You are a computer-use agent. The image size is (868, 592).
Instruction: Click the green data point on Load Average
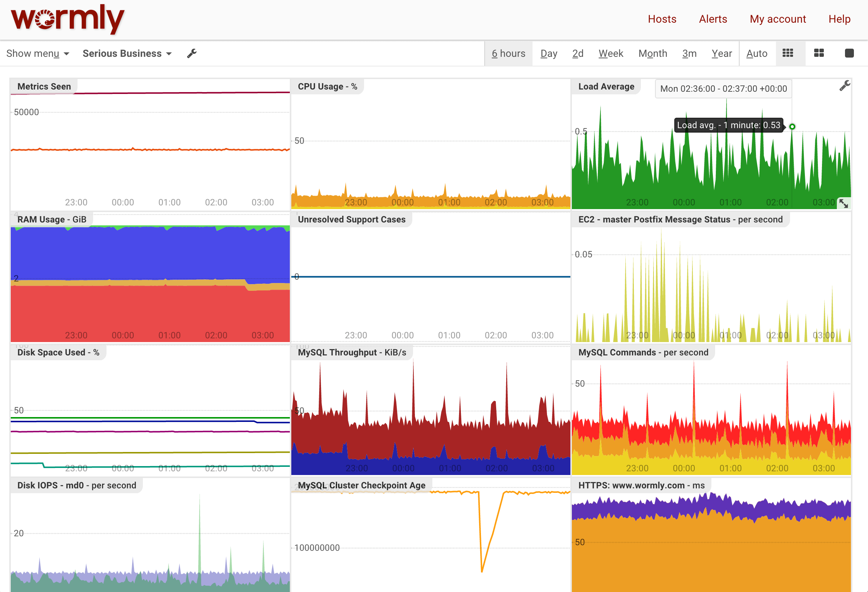(792, 127)
